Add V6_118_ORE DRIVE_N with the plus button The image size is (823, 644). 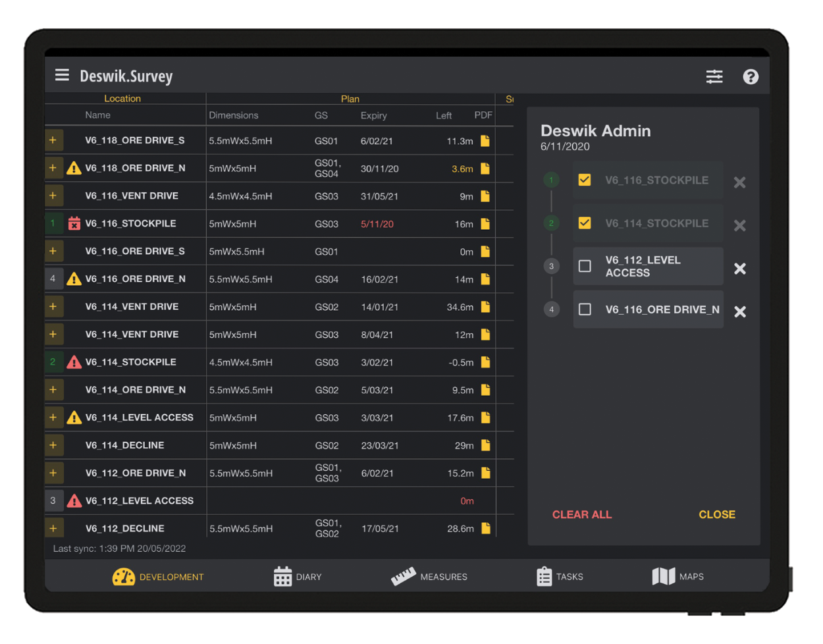point(53,168)
